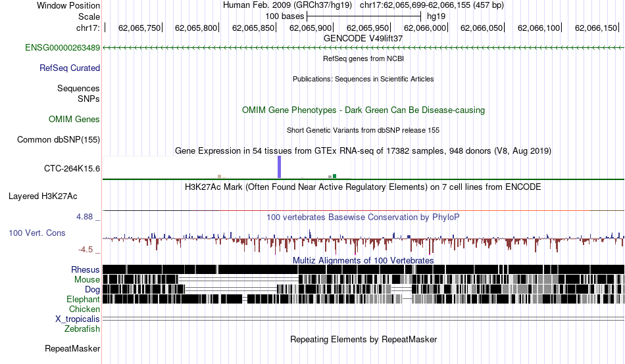
Task: Click the 100 vertebrates PhyloP conservation title
Action: (363, 217)
